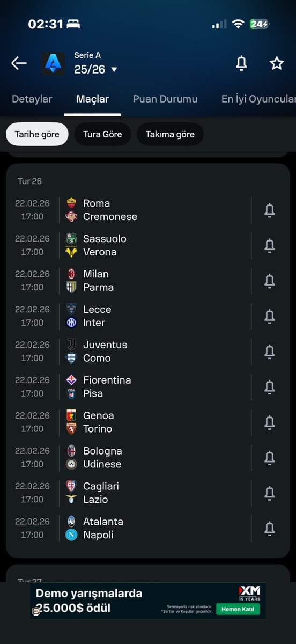Tap the Roma team crest
The height and width of the screenshot is (644, 296).
(71, 203)
